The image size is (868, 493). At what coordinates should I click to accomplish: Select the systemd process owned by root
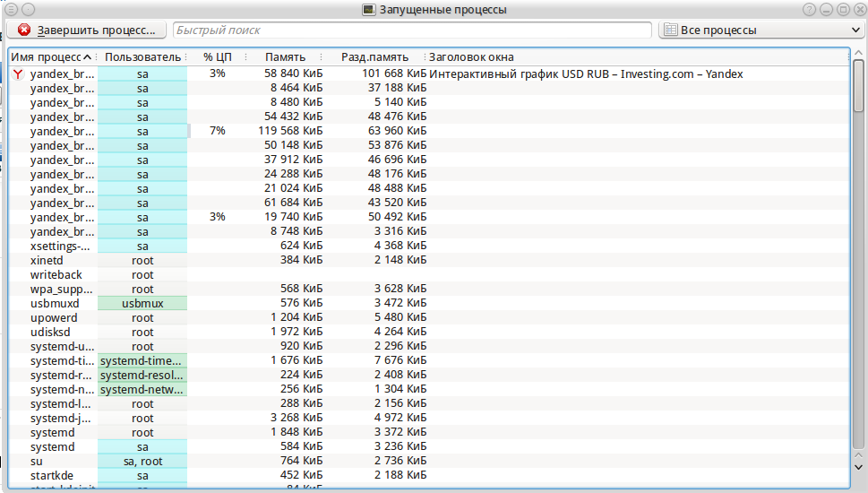click(429, 433)
